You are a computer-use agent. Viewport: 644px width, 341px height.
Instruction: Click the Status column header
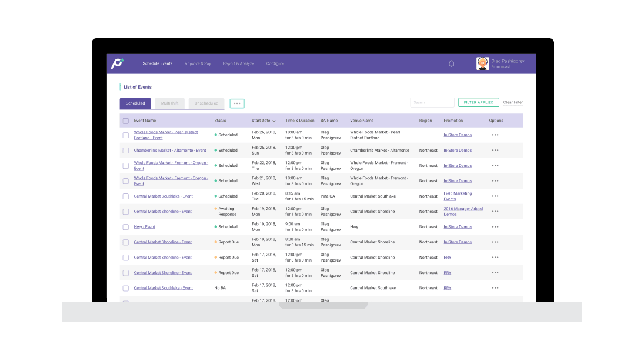(x=220, y=121)
